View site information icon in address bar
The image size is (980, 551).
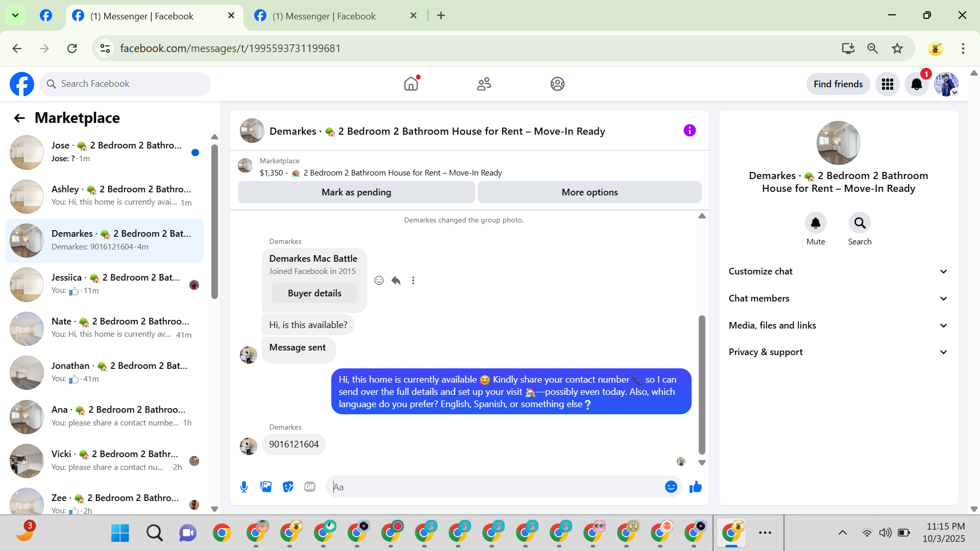coord(105,48)
